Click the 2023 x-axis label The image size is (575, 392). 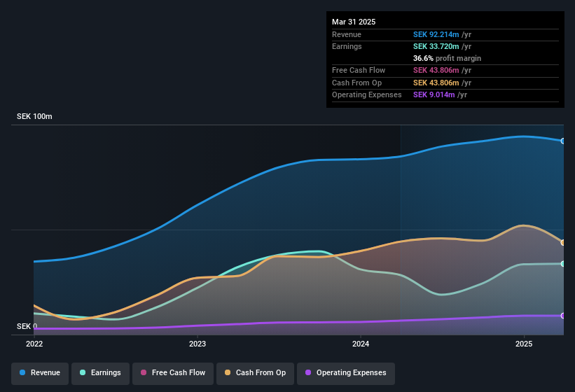pyautogui.click(x=198, y=344)
